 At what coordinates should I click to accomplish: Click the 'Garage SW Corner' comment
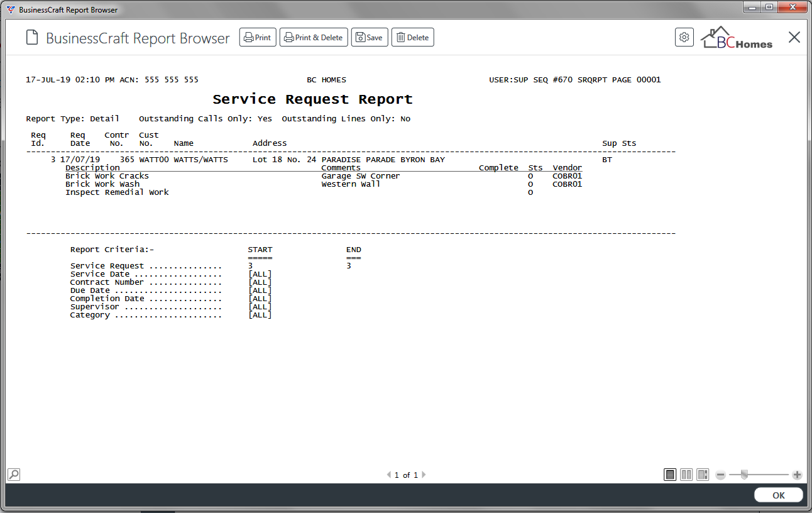tap(361, 176)
